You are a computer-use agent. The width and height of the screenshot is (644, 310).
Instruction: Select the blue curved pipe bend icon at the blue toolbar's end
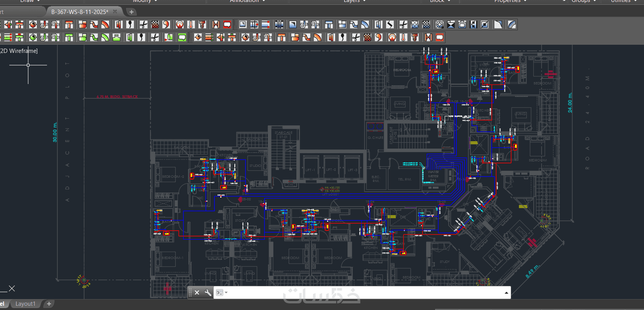tap(512, 25)
